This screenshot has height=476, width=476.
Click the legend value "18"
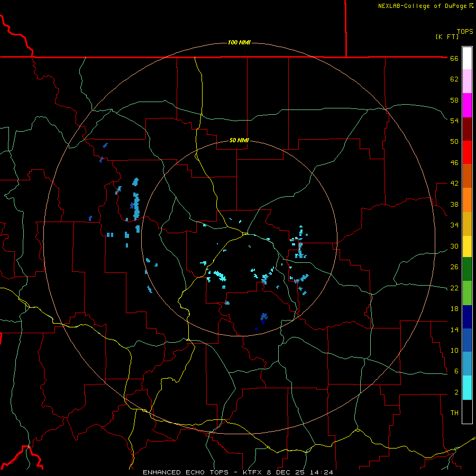click(x=454, y=309)
